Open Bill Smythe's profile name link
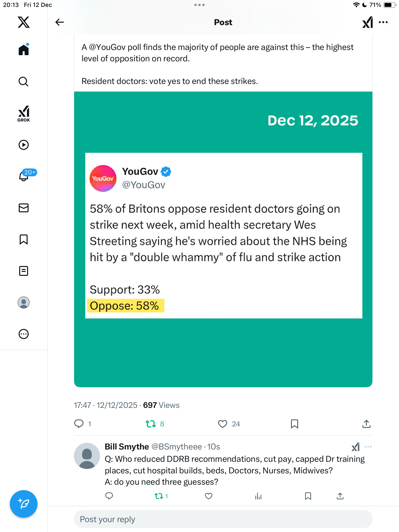This screenshot has width=399, height=532. (127, 447)
